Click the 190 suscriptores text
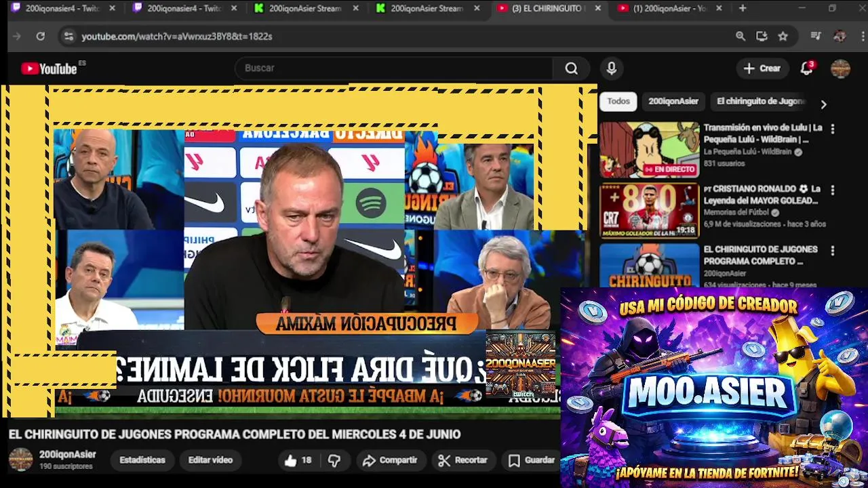 [x=66, y=466]
